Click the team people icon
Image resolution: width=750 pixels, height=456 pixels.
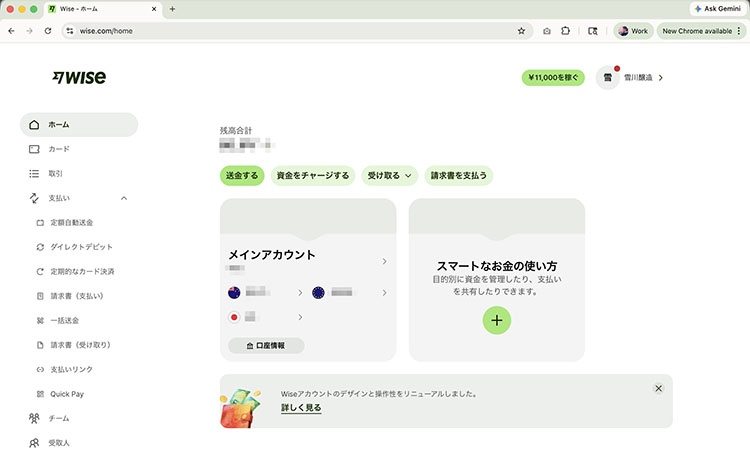pos(34,418)
